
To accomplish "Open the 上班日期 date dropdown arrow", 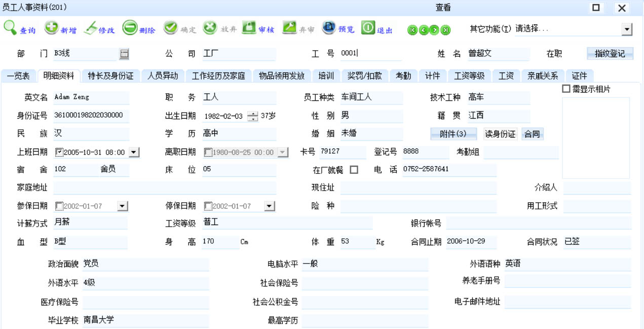I will pos(134,152).
